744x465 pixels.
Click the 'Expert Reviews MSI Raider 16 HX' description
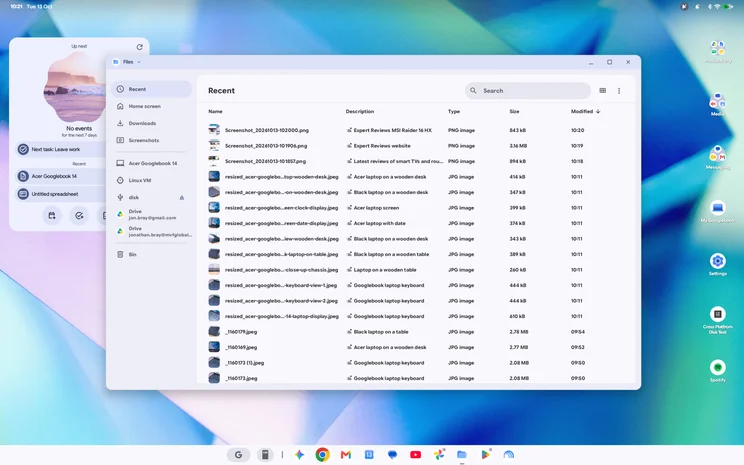click(x=392, y=130)
